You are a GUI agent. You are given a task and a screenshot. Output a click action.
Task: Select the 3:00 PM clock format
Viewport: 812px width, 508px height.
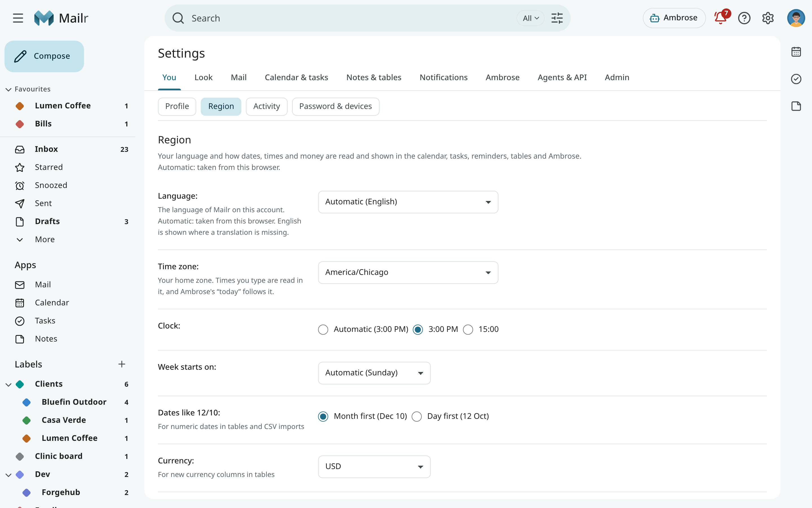pyautogui.click(x=418, y=330)
